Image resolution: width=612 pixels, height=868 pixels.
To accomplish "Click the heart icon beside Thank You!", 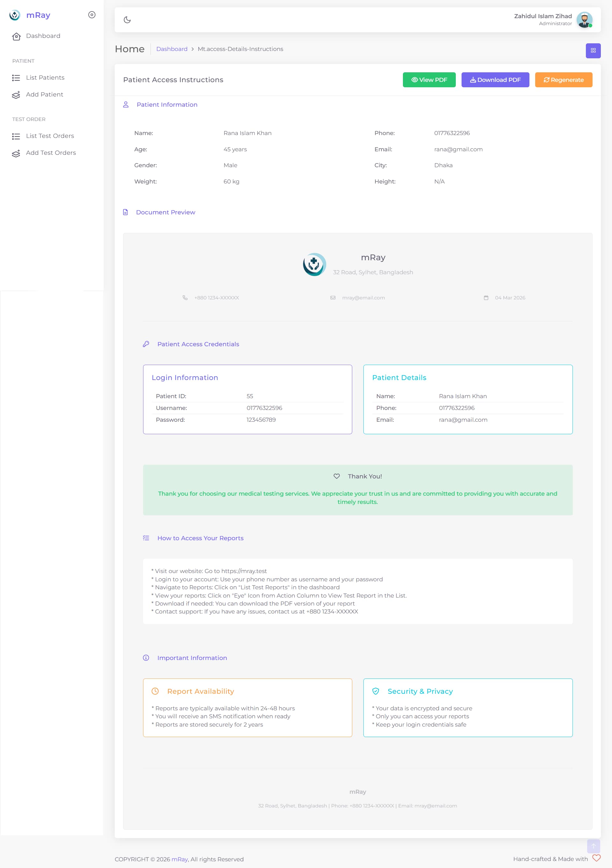I will tap(337, 476).
